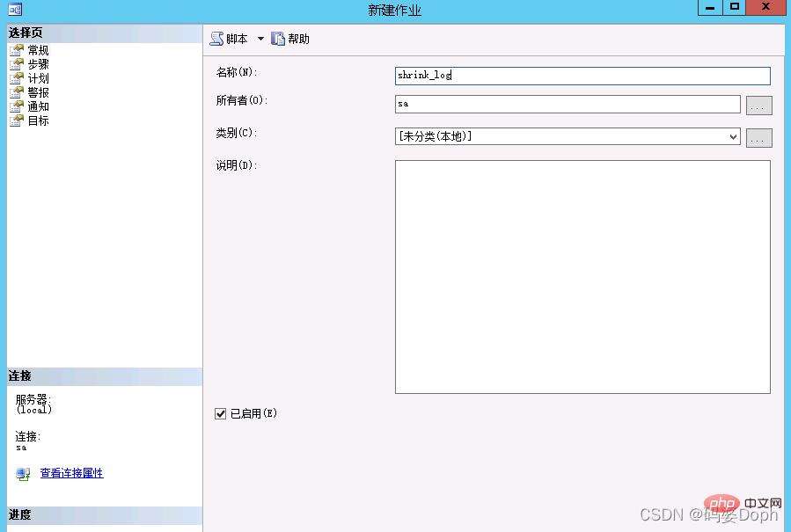Click the connection properties icon
The width and height of the screenshot is (791, 532).
coord(23,474)
